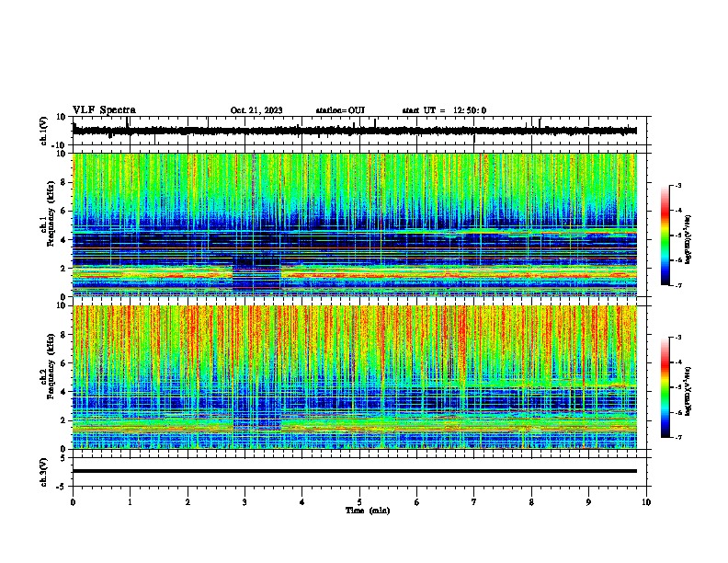Click the 'ch.1(V)' waveform axis label
The height and width of the screenshot is (563, 728).
click(x=44, y=131)
